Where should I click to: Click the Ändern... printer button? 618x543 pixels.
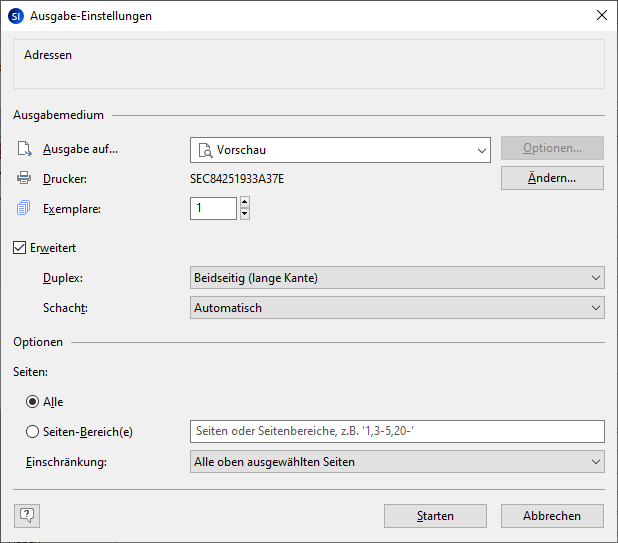(x=552, y=178)
